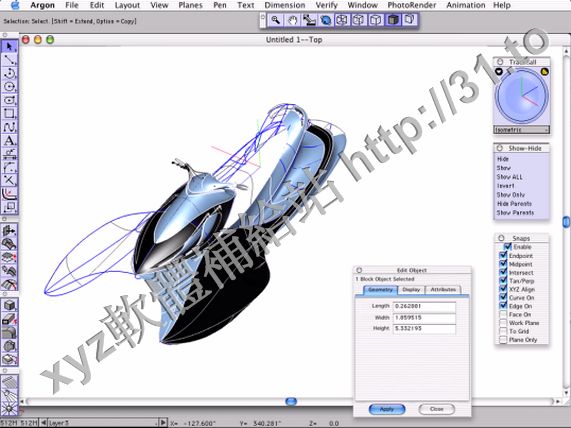Open the Isometric view dropdown
The width and height of the screenshot is (571, 428).
pos(521,130)
